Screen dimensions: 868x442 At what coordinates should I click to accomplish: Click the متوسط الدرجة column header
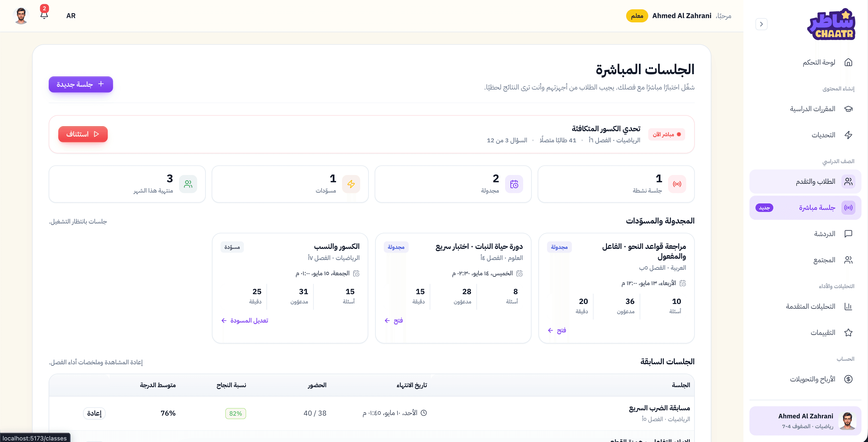(x=158, y=385)
